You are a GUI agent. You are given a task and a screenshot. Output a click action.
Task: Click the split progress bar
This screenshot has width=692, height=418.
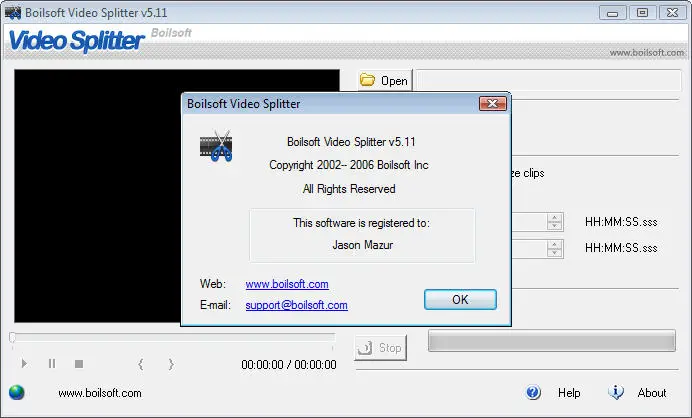click(x=552, y=341)
